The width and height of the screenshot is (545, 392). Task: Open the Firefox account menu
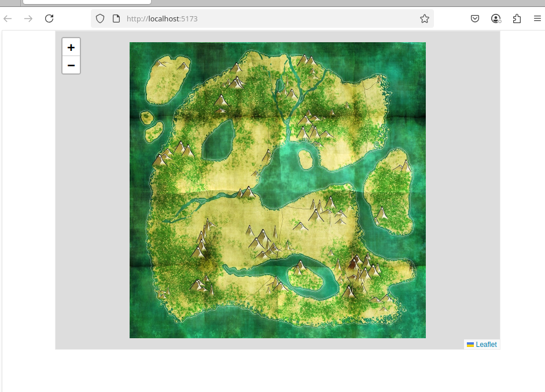[x=496, y=19]
